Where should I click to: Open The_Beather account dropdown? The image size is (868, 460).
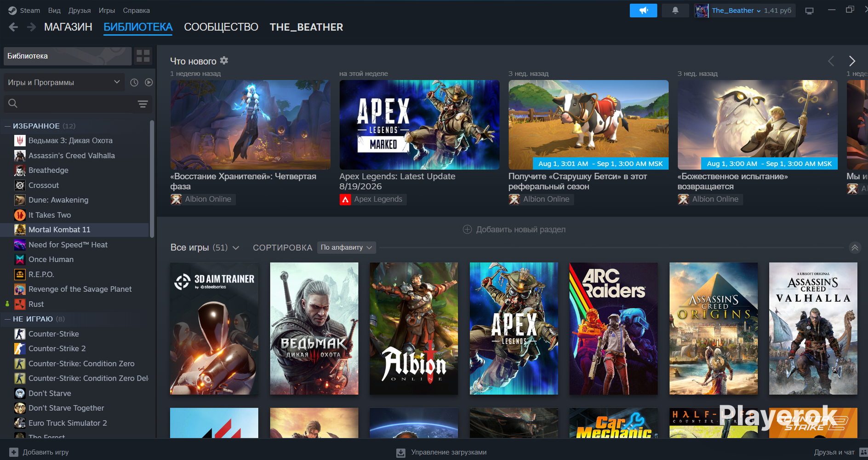point(736,10)
